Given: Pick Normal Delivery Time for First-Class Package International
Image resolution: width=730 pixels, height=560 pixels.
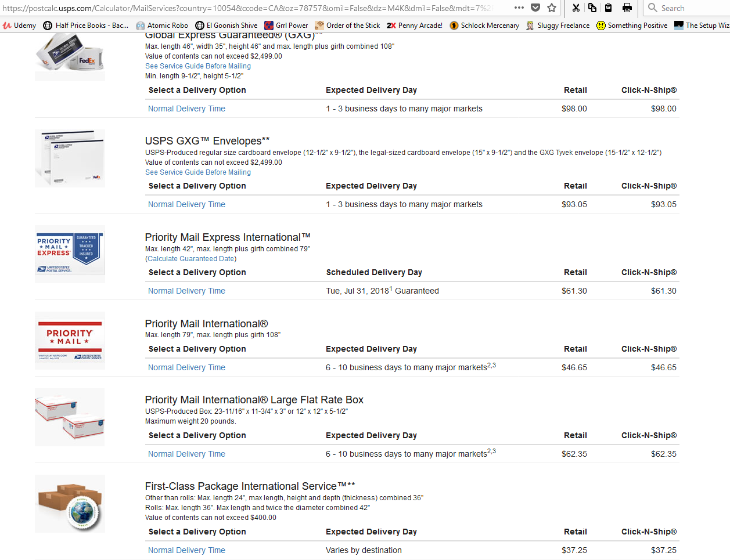Looking at the screenshot, I should [x=186, y=550].
